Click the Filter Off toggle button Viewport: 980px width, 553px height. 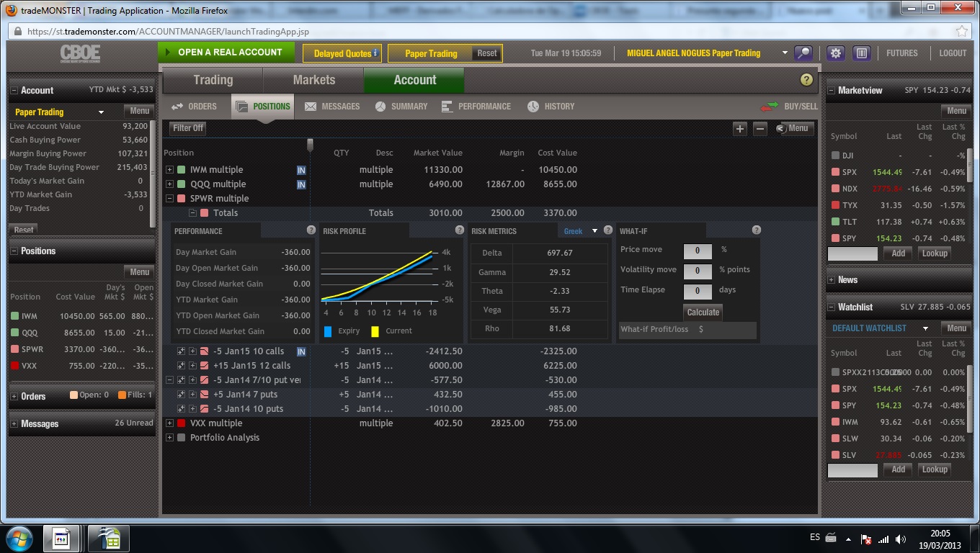point(188,128)
